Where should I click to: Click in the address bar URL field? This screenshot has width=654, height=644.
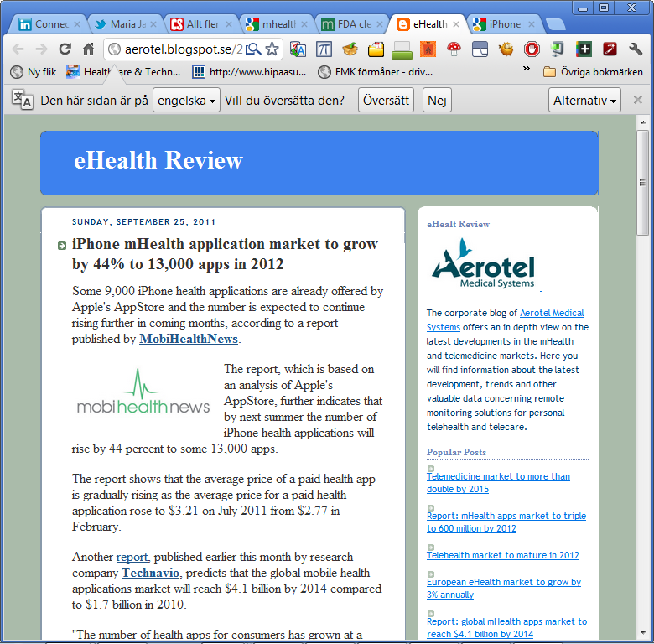183,49
